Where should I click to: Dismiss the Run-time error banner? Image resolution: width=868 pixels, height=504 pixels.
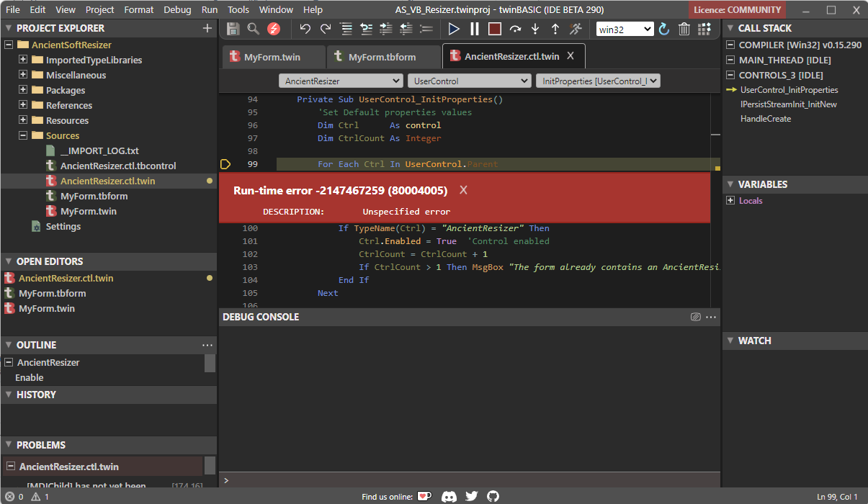(463, 190)
